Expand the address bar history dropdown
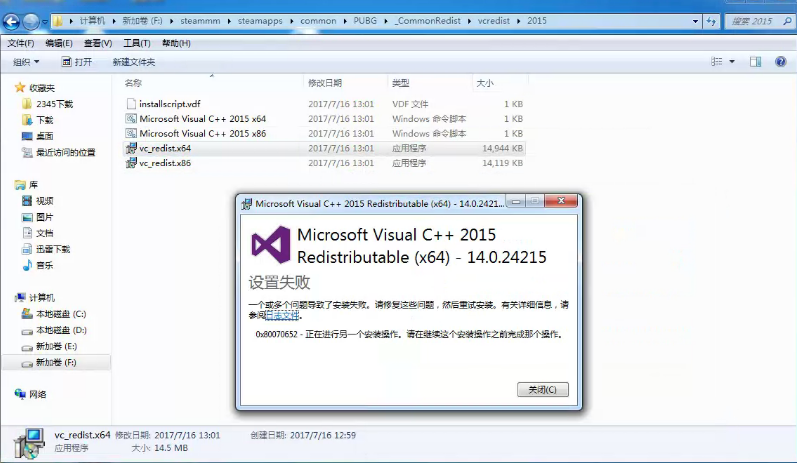 click(x=695, y=21)
